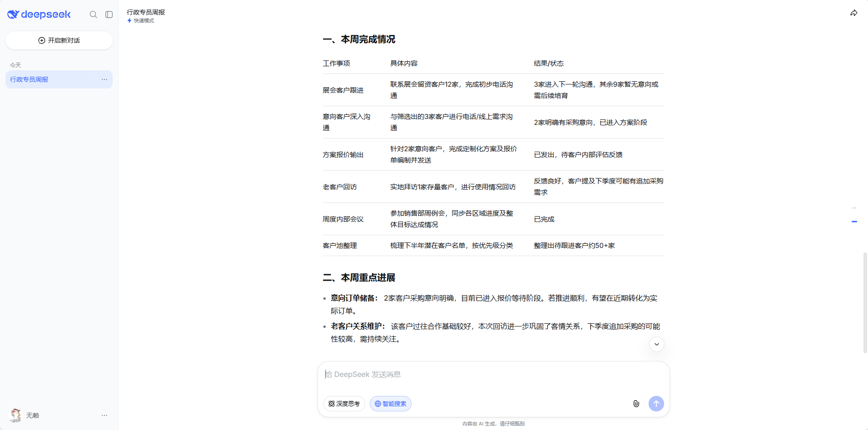This screenshot has height=430, width=868.
Task: Click the DeepSeek logo
Action: [x=39, y=15]
